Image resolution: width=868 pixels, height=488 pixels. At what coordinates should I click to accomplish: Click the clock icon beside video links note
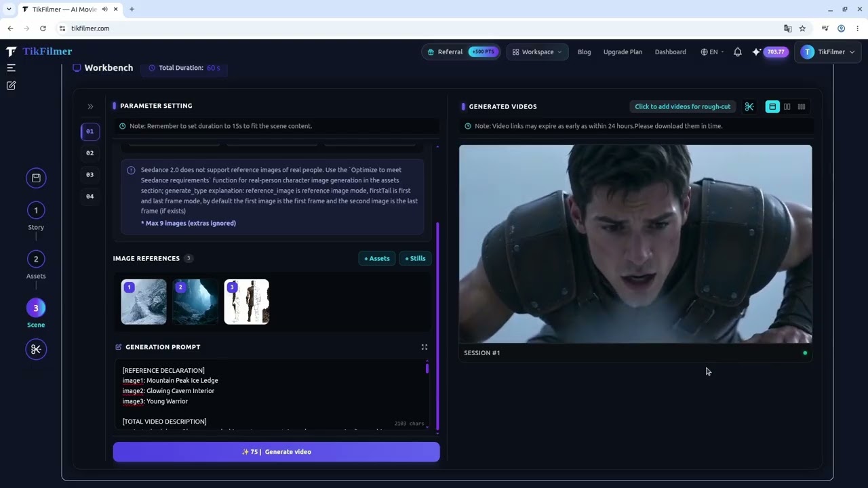[468, 126]
